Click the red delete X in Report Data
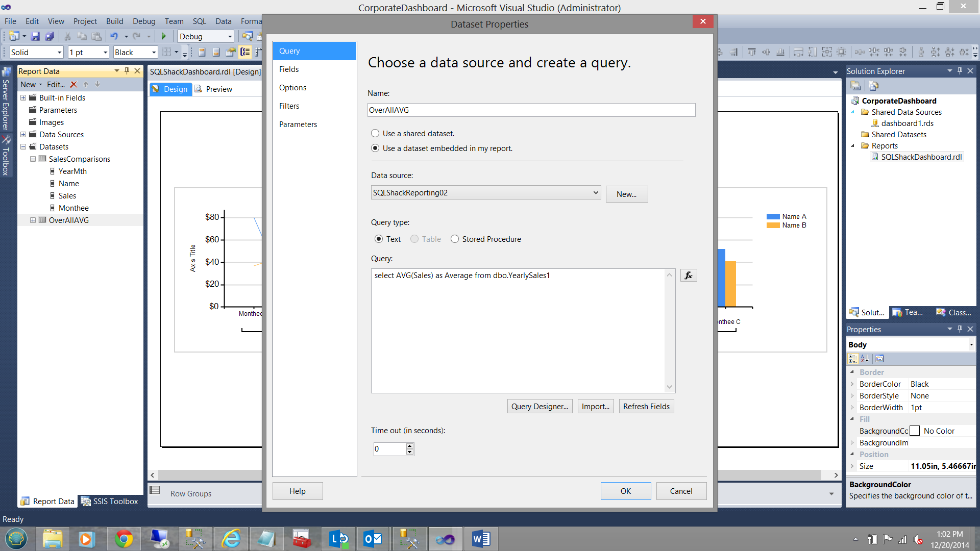This screenshot has height=551, width=980. click(x=73, y=85)
